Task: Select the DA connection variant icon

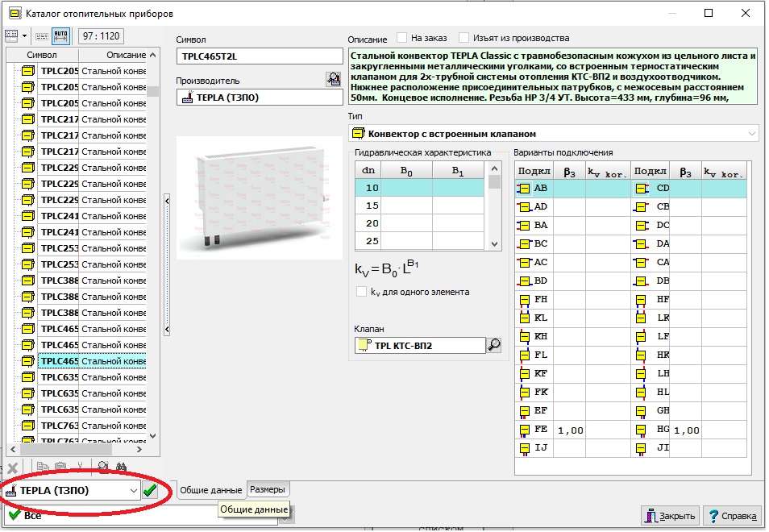Action: click(641, 243)
